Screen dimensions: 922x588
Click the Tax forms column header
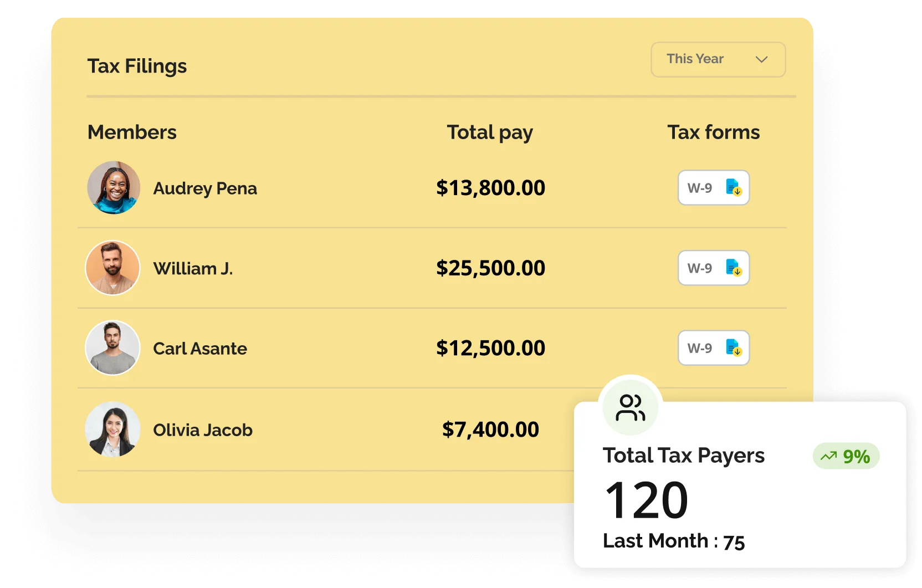pos(713,132)
